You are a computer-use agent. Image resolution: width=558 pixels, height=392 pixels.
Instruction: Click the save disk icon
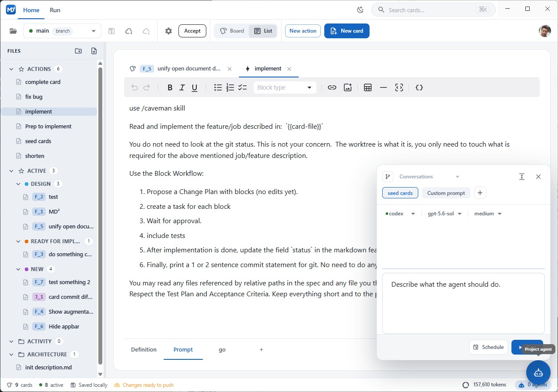(111, 31)
